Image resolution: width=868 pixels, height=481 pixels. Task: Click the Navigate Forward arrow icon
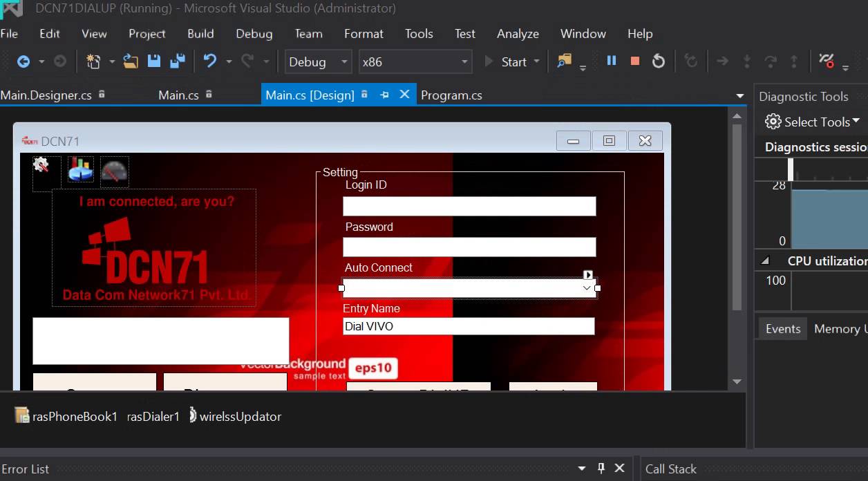pos(60,62)
